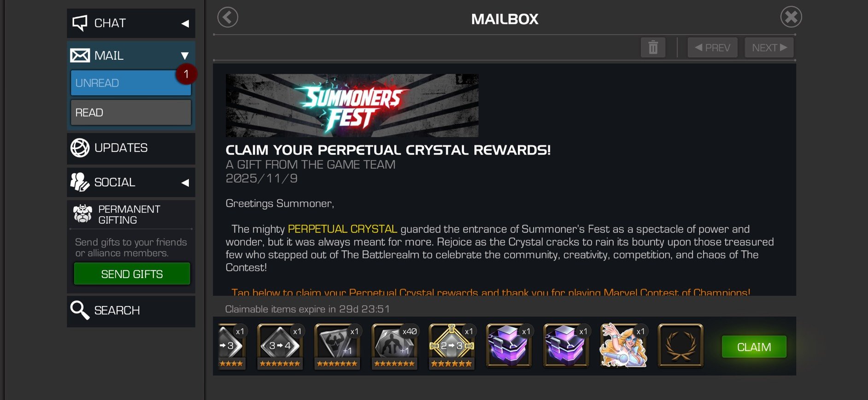The width and height of the screenshot is (868, 400).
Task: Click the Search magnifying glass icon
Action: [80, 310]
